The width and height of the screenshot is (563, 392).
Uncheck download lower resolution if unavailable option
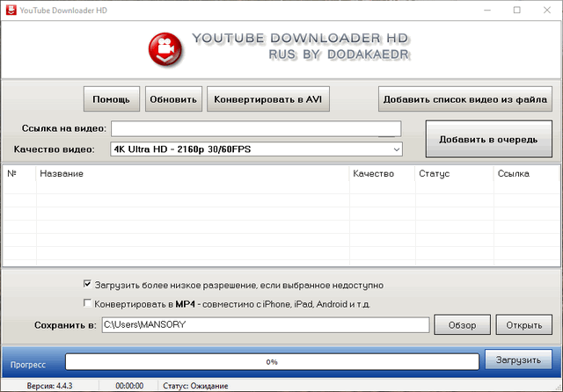pyautogui.click(x=87, y=284)
